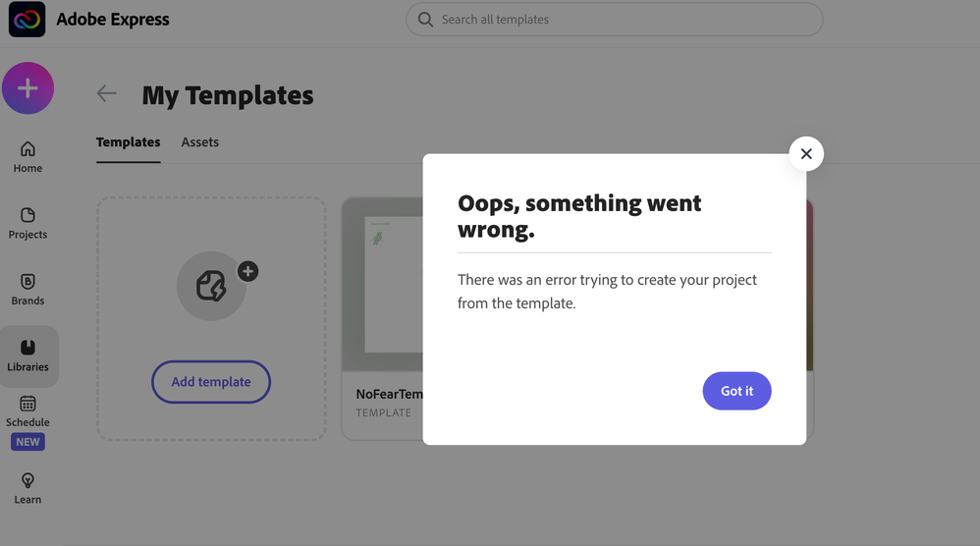Click the Adobe Express title text
The height and width of the screenshot is (546, 980).
[x=113, y=20]
